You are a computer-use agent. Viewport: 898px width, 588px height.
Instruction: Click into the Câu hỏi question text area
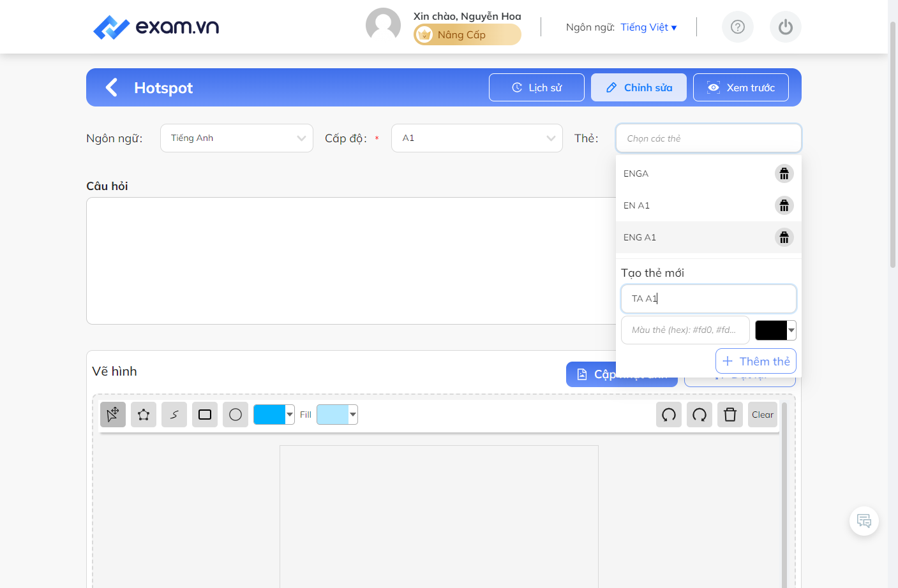(350, 261)
